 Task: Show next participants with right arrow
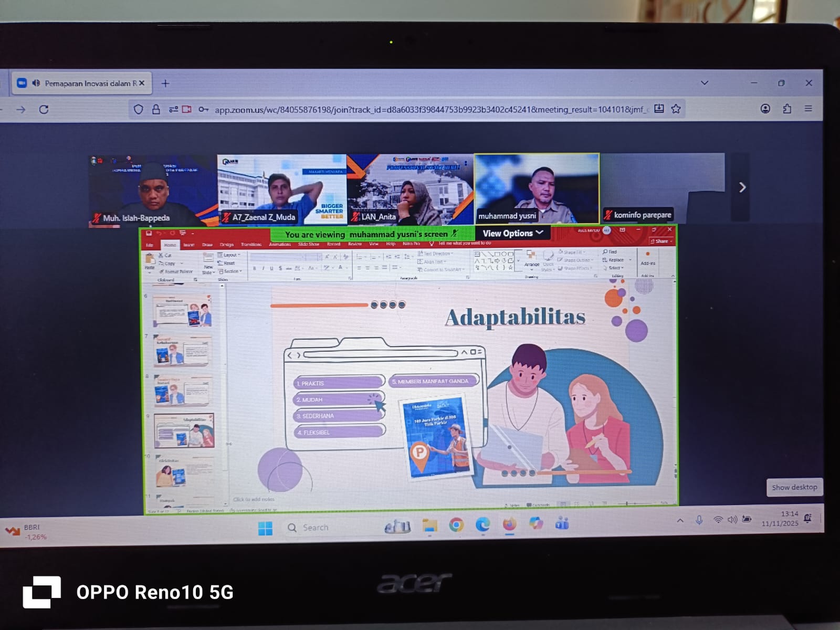tap(742, 187)
